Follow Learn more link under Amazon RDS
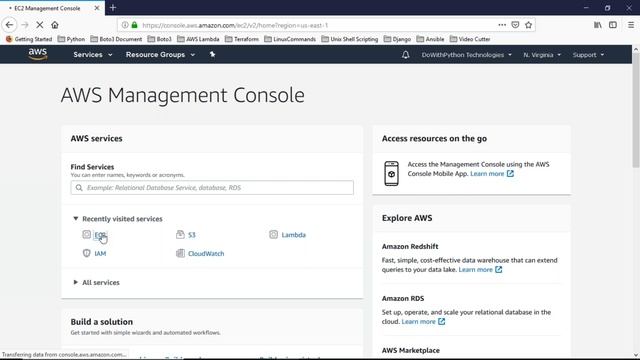Screen dimensions: 640x360 pyautogui.click(x=423, y=321)
